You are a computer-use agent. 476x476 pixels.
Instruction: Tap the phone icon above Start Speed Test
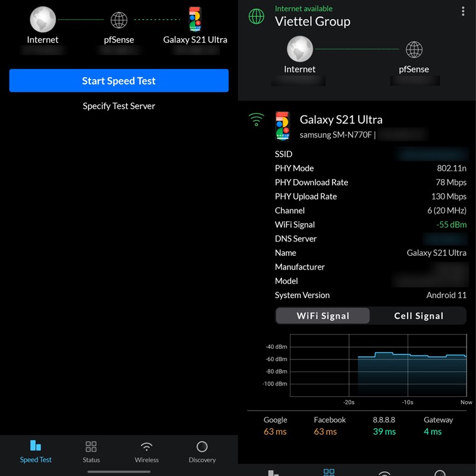195,20
